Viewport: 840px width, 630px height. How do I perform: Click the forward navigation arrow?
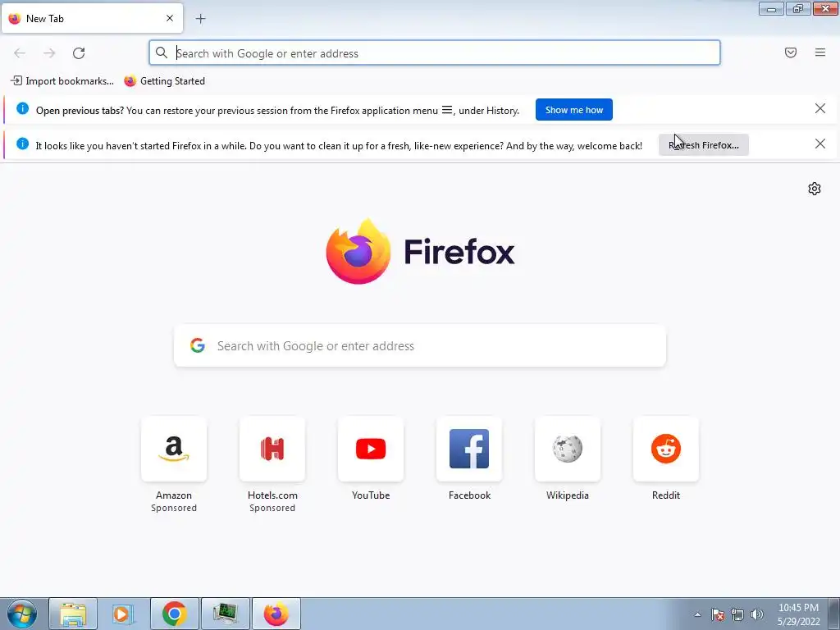[x=49, y=53]
